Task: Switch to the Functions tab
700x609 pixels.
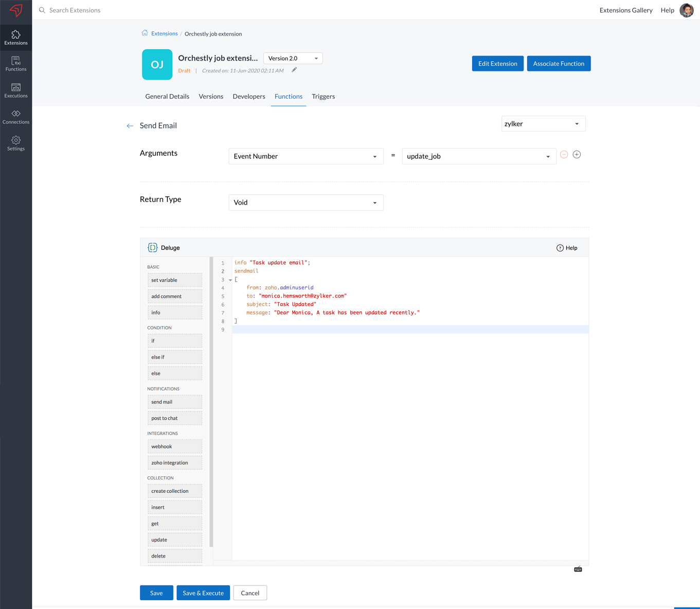Action: point(289,97)
